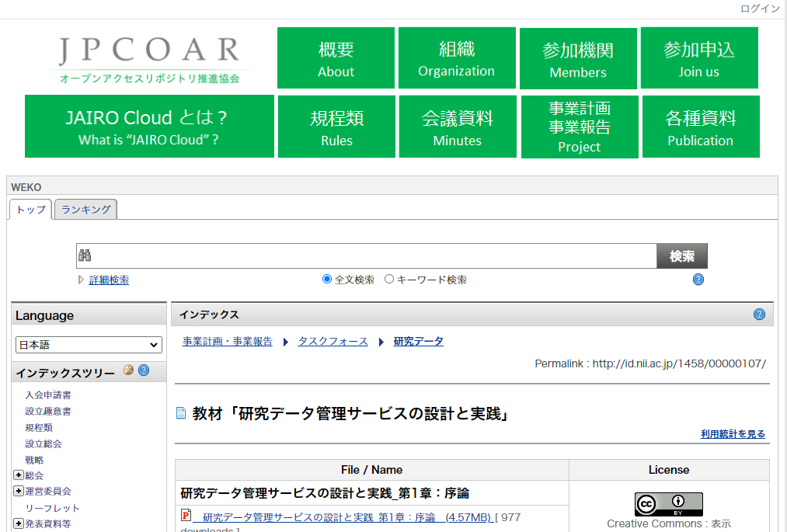Click the Creative Commons BY license badge
The width and height of the screenshot is (787, 532).
(668, 504)
